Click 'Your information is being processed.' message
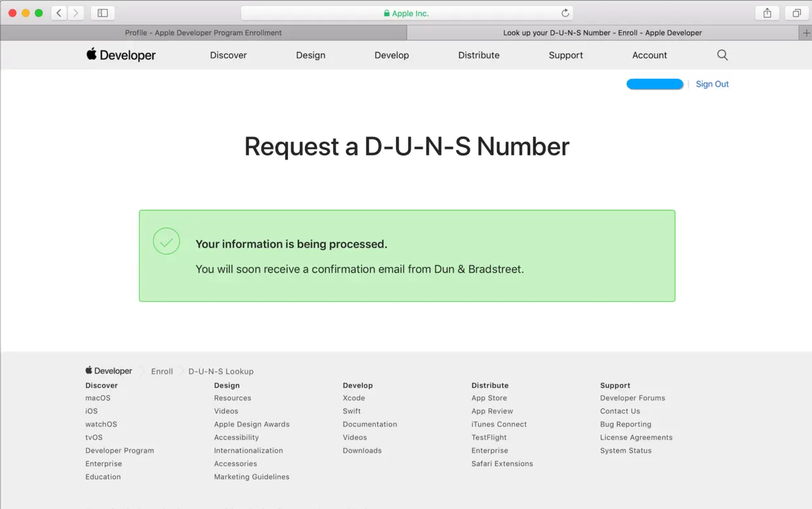 (x=291, y=244)
